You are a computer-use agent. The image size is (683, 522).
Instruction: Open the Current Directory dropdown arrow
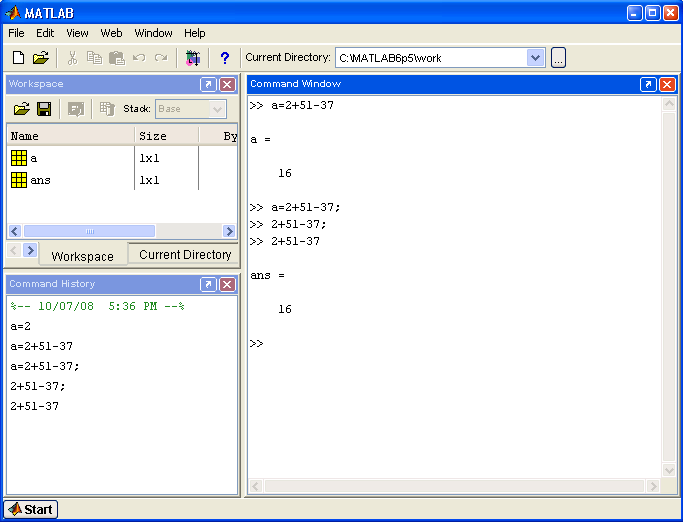(x=535, y=58)
